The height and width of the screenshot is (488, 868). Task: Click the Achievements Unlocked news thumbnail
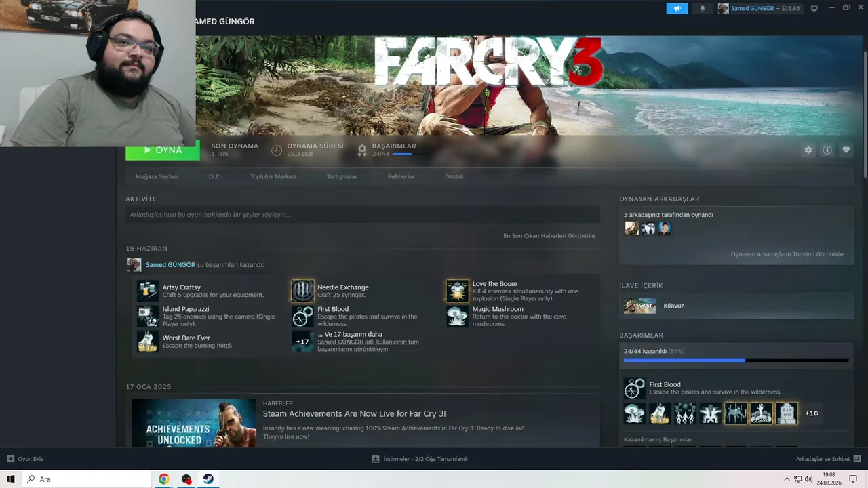(194, 423)
